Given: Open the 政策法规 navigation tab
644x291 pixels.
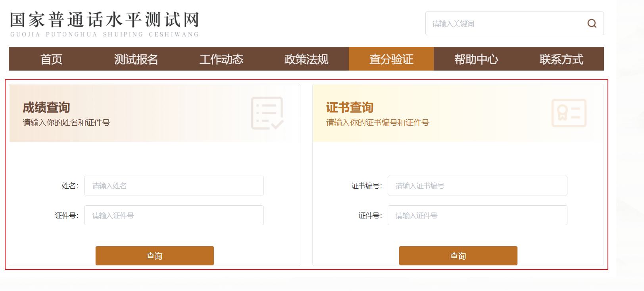Looking at the screenshot, I should click(306, 59).
